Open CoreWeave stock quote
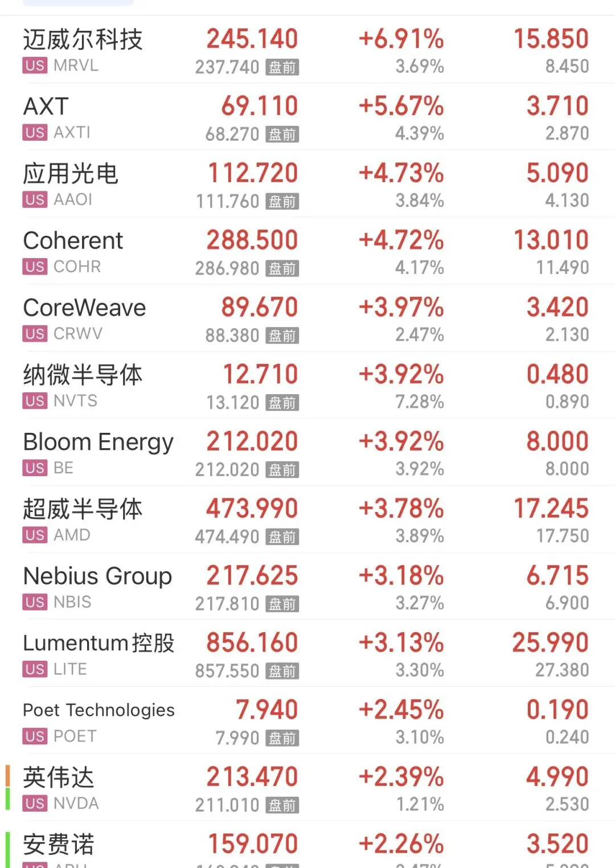This screenshot has width=615, height=868. coord(307,318)
